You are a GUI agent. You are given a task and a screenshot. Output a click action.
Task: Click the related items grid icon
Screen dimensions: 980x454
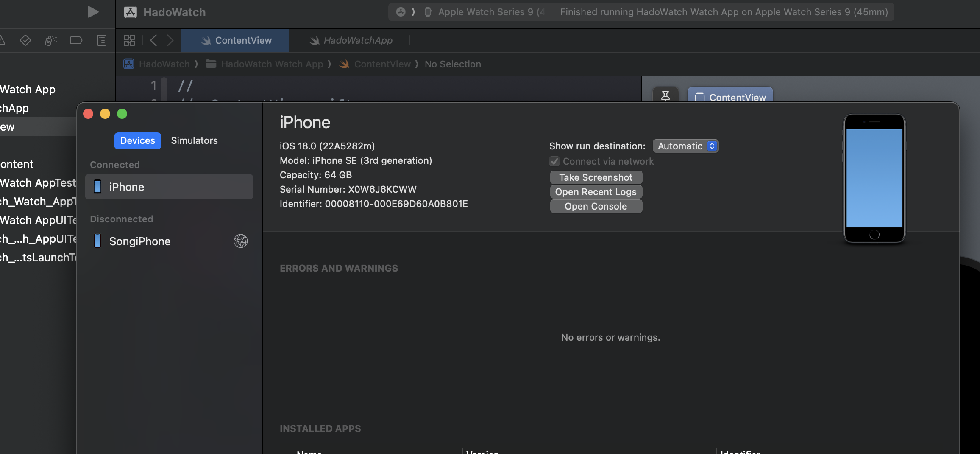tap(129, 40)
